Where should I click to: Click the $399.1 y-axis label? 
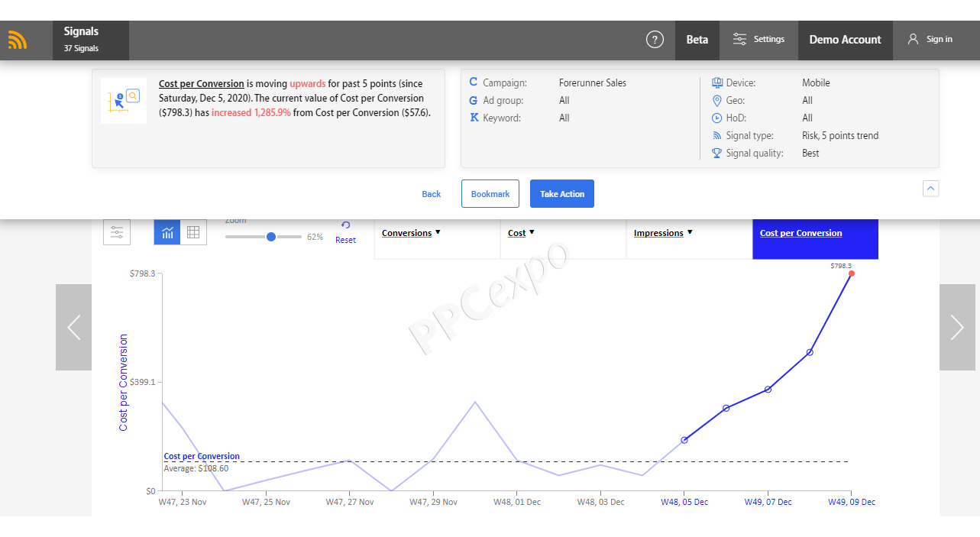[143, 382]
